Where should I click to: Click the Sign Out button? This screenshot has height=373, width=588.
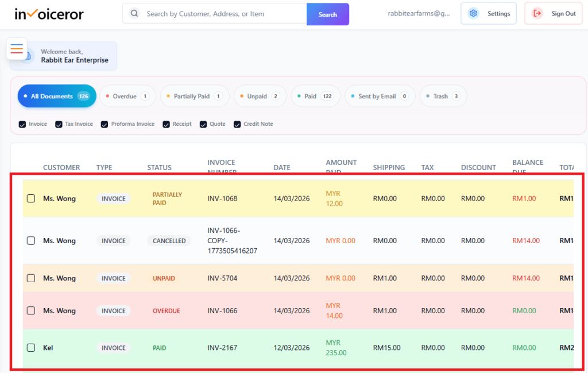point(553,13)
